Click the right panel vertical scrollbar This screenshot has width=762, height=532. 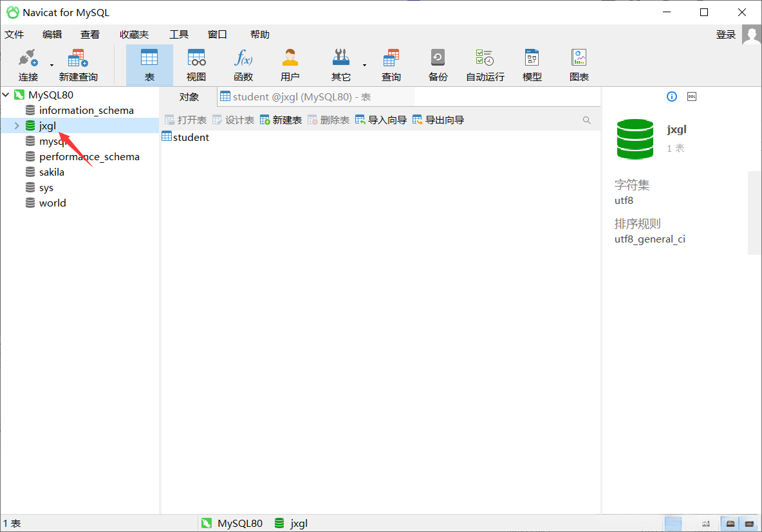754,212
